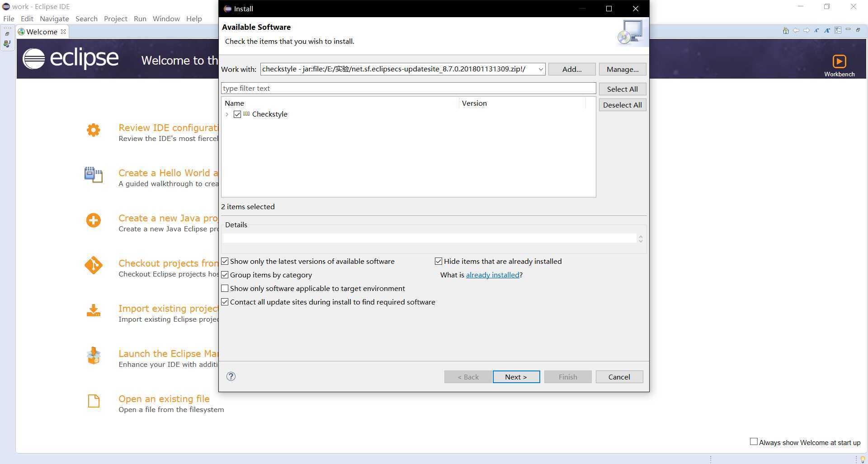The height and width of the screenshot is (464, 868).
Task: Select the Welcome tab
Action: [42, 32]
